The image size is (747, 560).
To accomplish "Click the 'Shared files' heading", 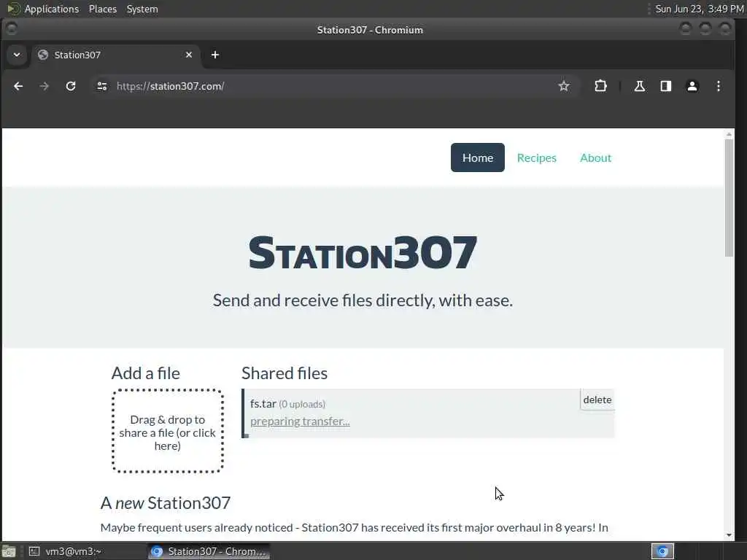I will pos(285,373).
